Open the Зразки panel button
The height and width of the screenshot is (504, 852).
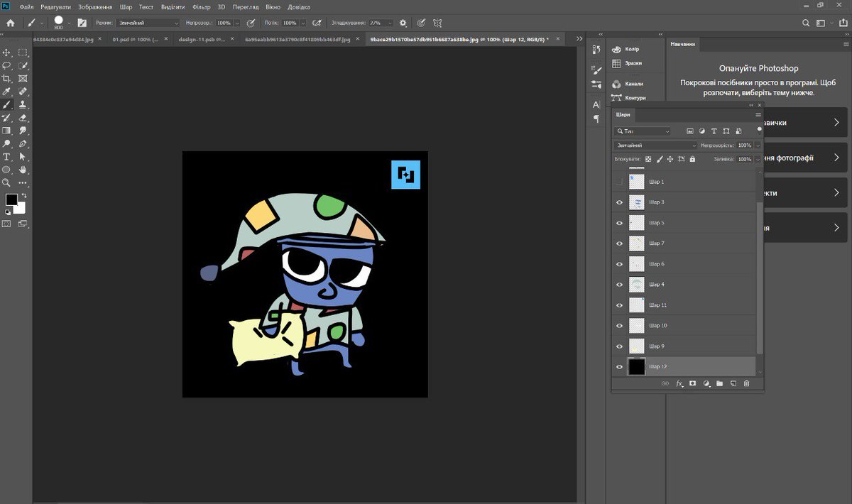coord(626,63)
